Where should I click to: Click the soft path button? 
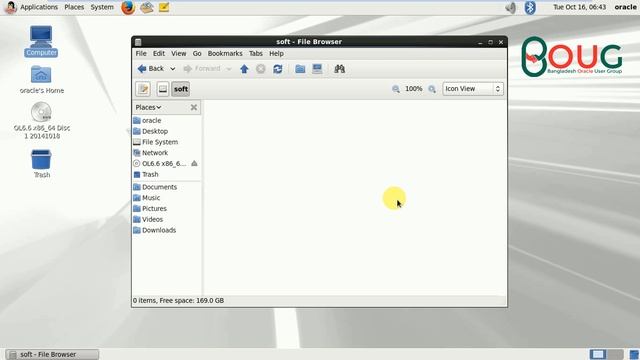180,89
